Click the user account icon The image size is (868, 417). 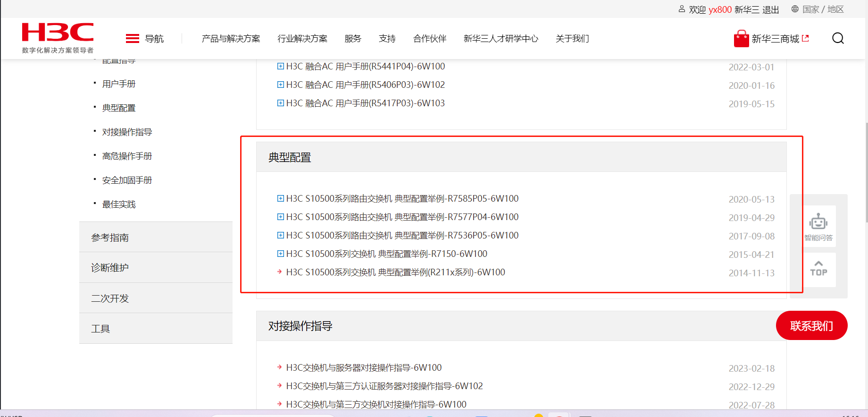click(682, 9)
